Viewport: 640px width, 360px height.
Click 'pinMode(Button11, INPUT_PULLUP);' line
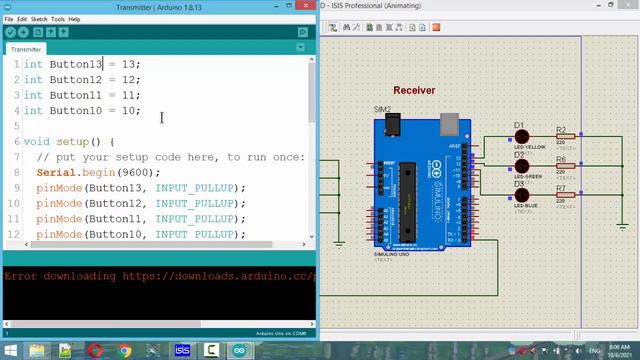point(141,219)
